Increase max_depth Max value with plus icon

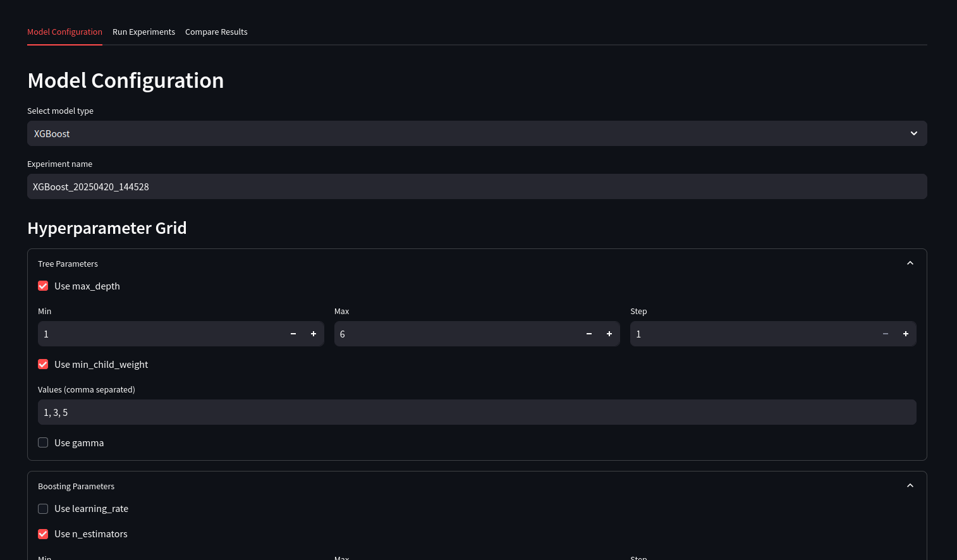coord(609,334)
